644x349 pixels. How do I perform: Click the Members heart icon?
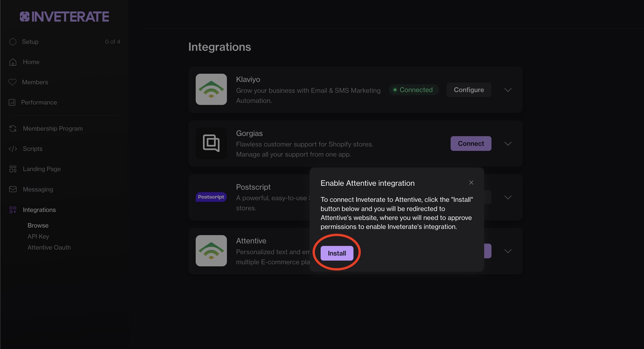[12, 82]
